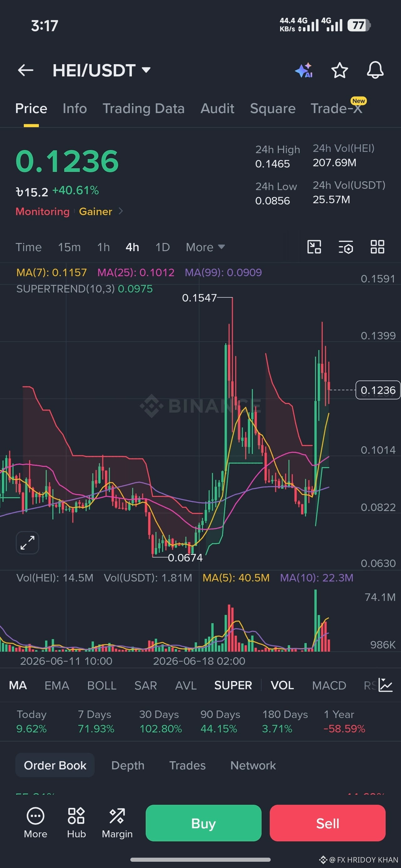The image size is (401, 868).
Task: Open indicator settings chart icon
Action: [385, 685]
